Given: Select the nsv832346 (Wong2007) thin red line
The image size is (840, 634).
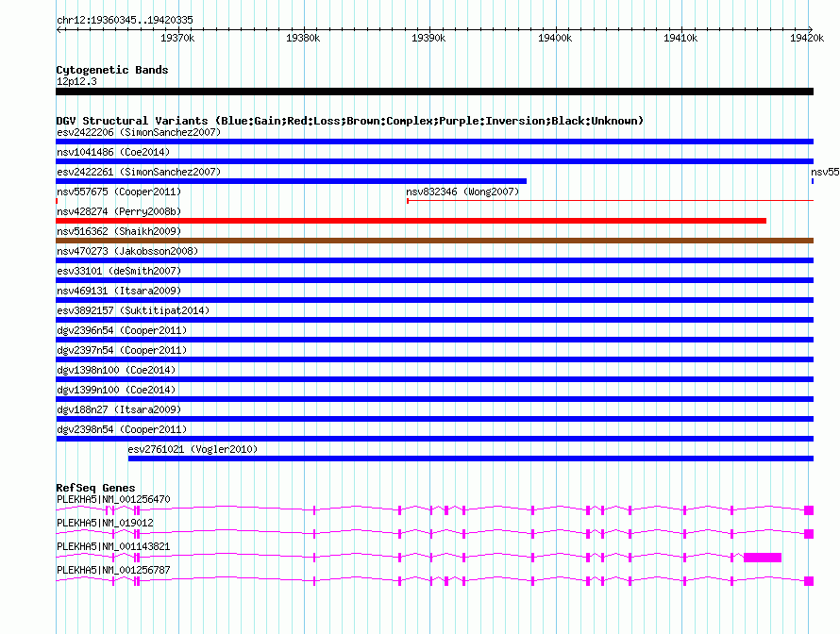Looking at the screenshot, I should point(609,201).
